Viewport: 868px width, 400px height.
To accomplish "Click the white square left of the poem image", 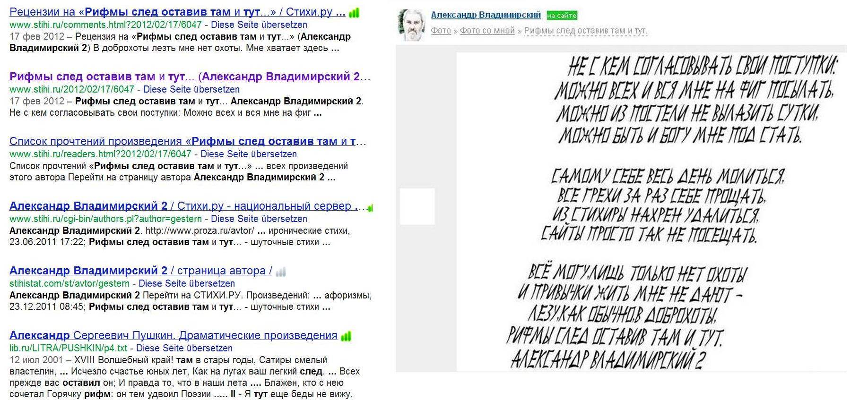I will pos(417,206).
